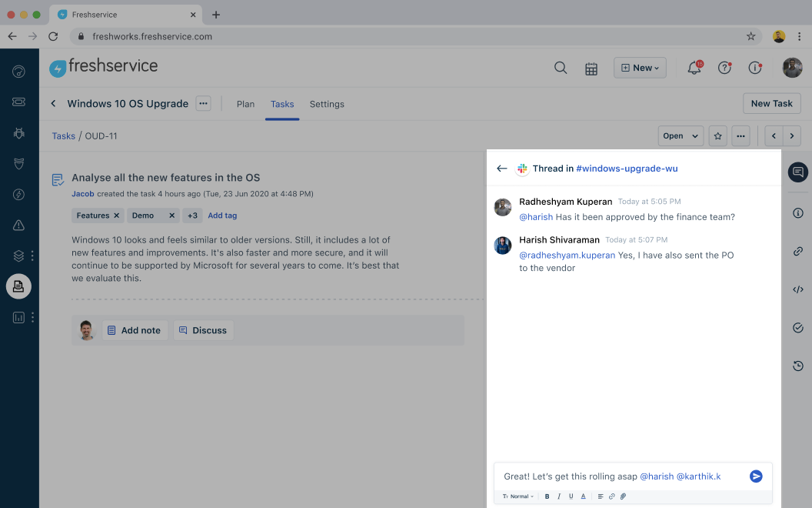
Task: Open the history clock icon in right rail
Action: coord(798,366)
